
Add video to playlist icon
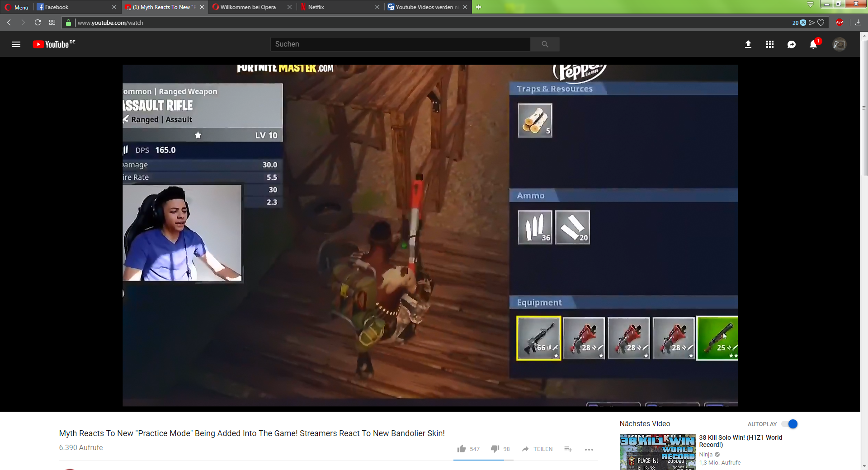point(568,449)
